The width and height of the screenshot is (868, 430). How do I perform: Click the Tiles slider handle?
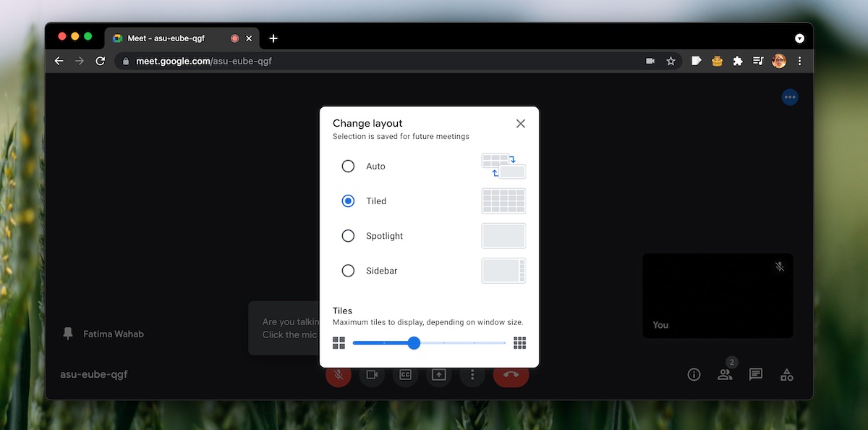pos(414,343)
